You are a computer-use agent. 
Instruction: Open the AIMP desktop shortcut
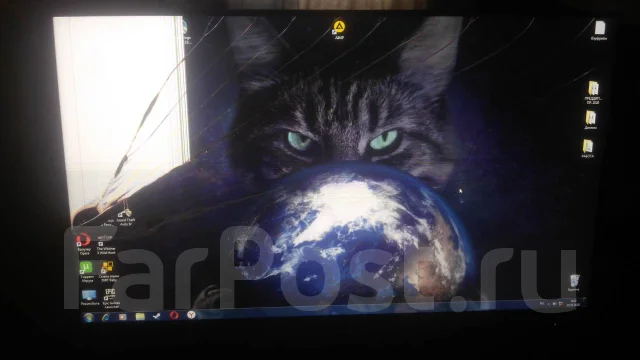pyautogui.click(x=339, y=30)
